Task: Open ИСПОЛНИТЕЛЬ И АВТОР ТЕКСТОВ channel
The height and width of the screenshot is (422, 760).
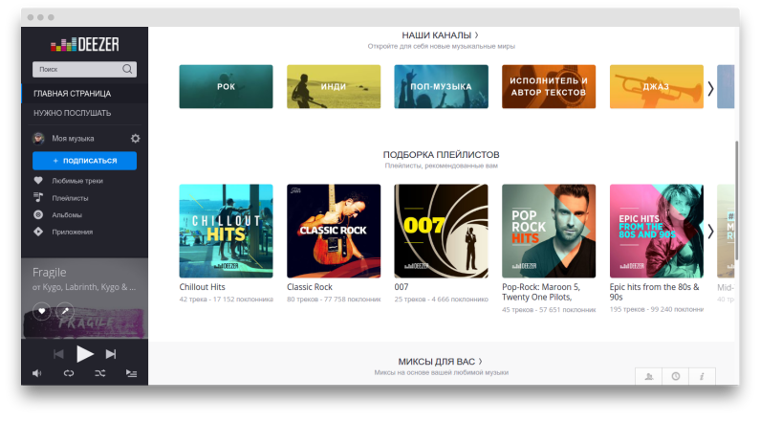Action: 549,87
